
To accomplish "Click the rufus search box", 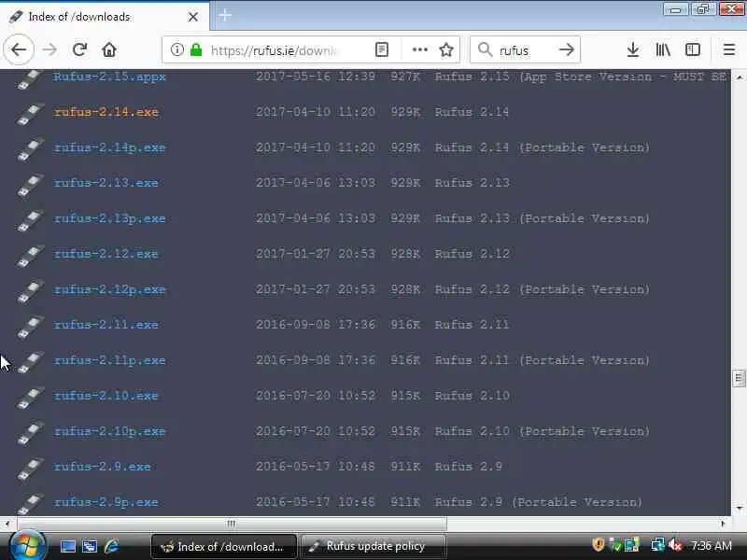I will (524, 50).
